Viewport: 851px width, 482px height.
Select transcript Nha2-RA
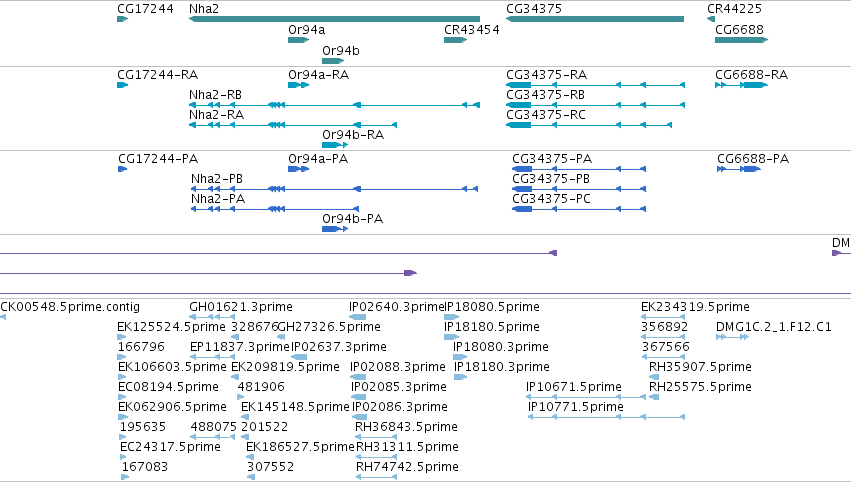click(217, 115)
